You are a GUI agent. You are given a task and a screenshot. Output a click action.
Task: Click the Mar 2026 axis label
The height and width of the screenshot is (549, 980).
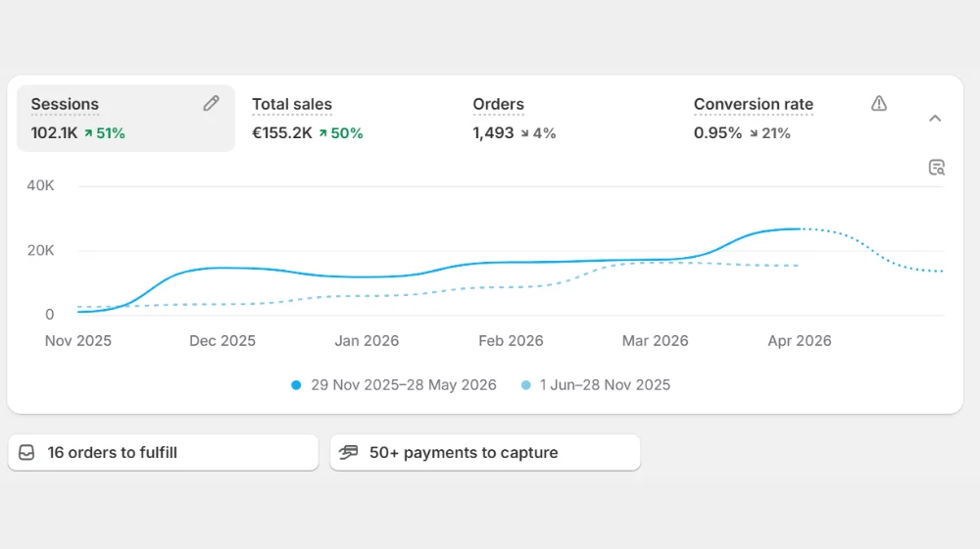pyautogui.click(x=655, y=341)
